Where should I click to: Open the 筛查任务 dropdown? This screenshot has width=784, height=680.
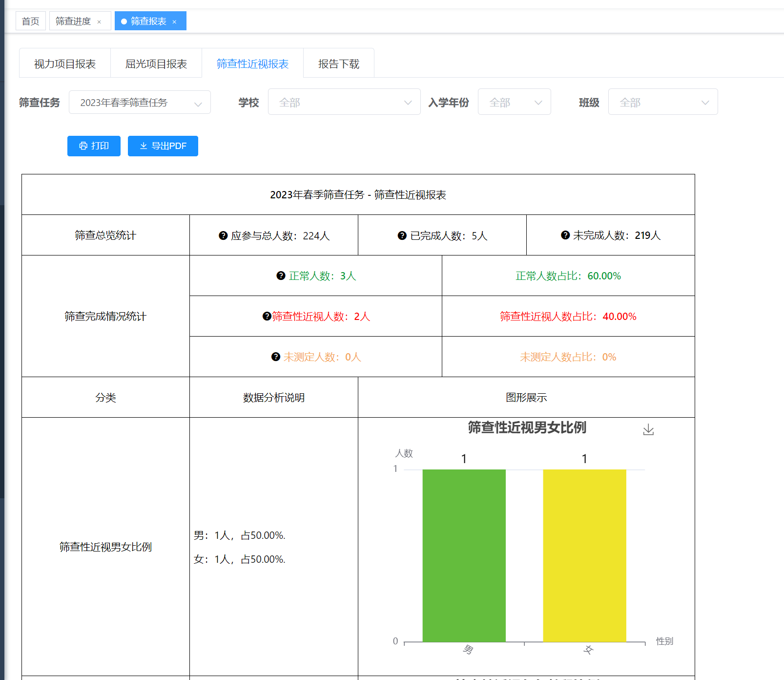pyautogui.click(x=140, y=102)
